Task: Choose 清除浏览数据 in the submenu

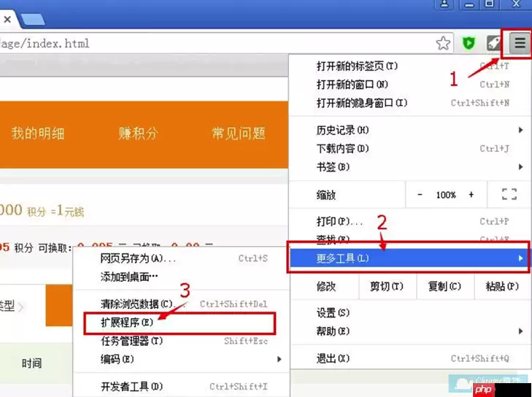Action: (181, 304)
